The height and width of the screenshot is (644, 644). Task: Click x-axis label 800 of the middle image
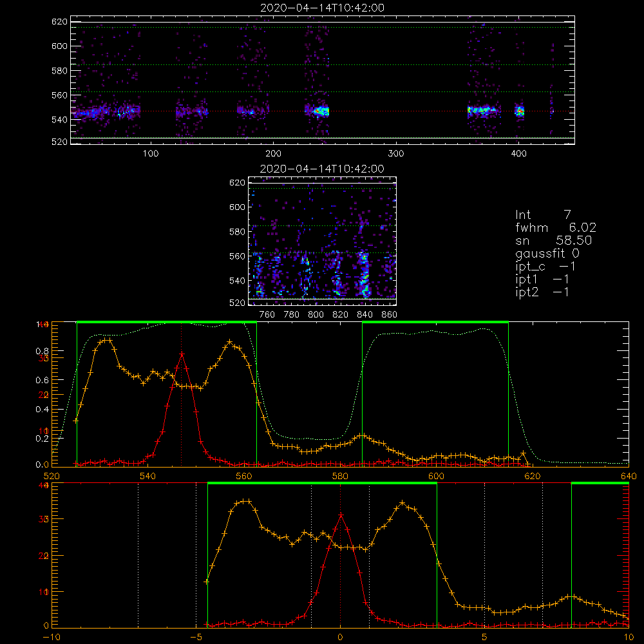tap(316, 315)
